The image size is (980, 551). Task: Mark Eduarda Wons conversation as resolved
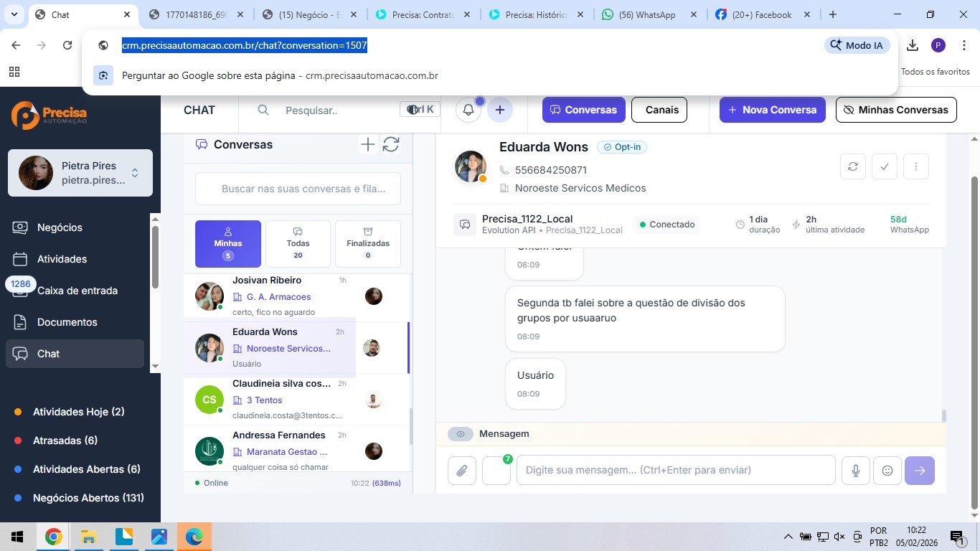(x=885, y=166)
